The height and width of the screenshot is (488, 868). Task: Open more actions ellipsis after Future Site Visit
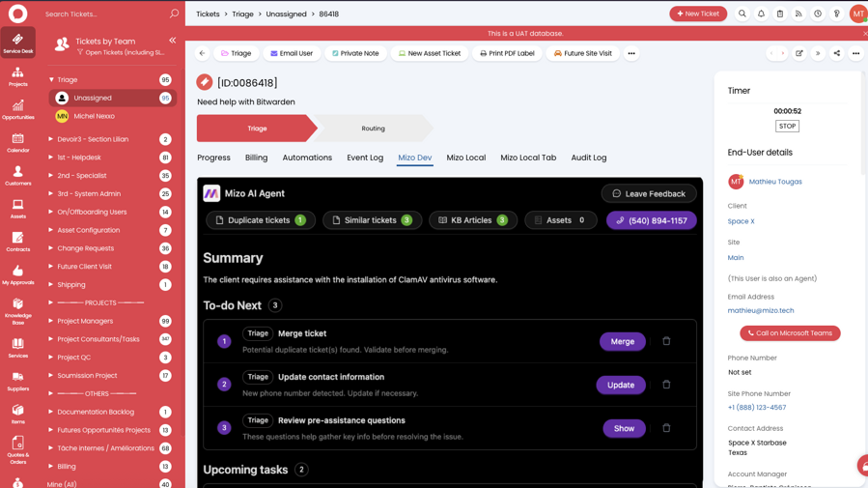click(631, 53)
